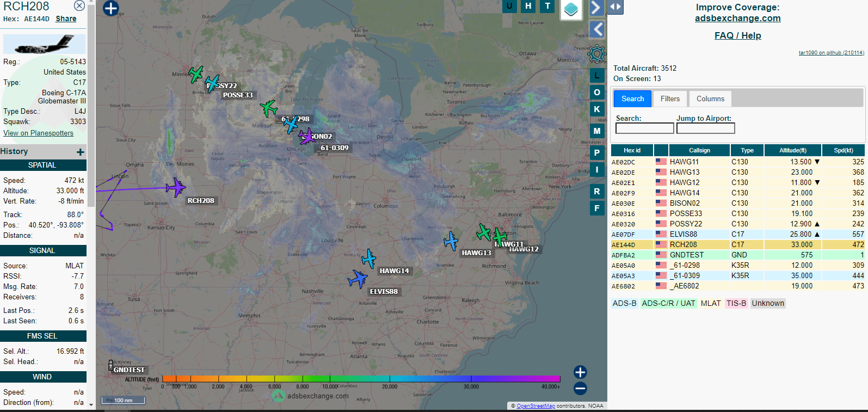
Task: Switch to the Search tab
Action: tap(632, 99)
